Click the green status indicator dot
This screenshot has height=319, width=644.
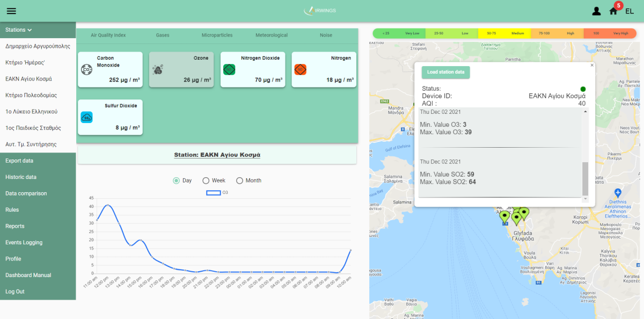click(x=583, y=89)
